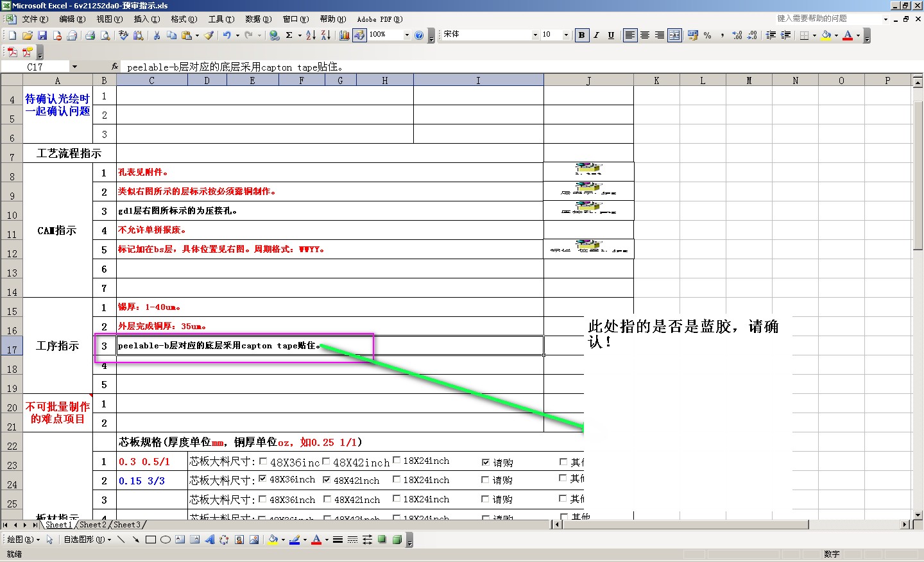Toggle the Drawing toolbar button
Screen dimensions: 924x562
point(359,35)
